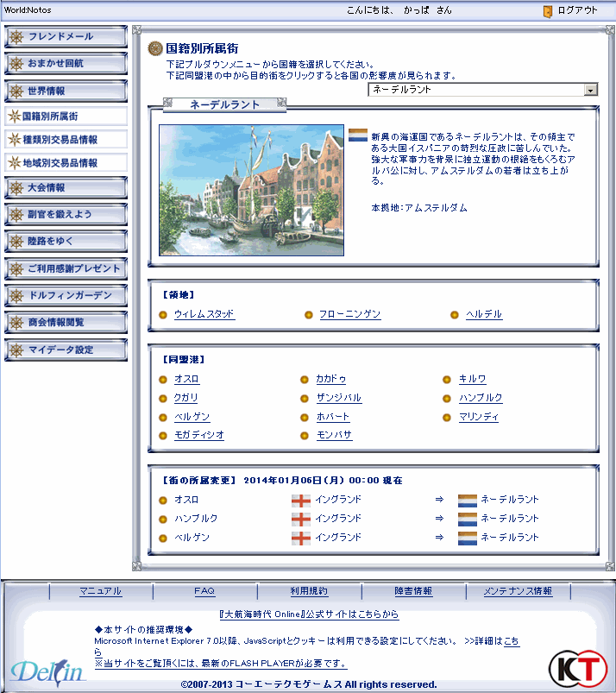Open the フレンドメール menu

click(66, 37)
